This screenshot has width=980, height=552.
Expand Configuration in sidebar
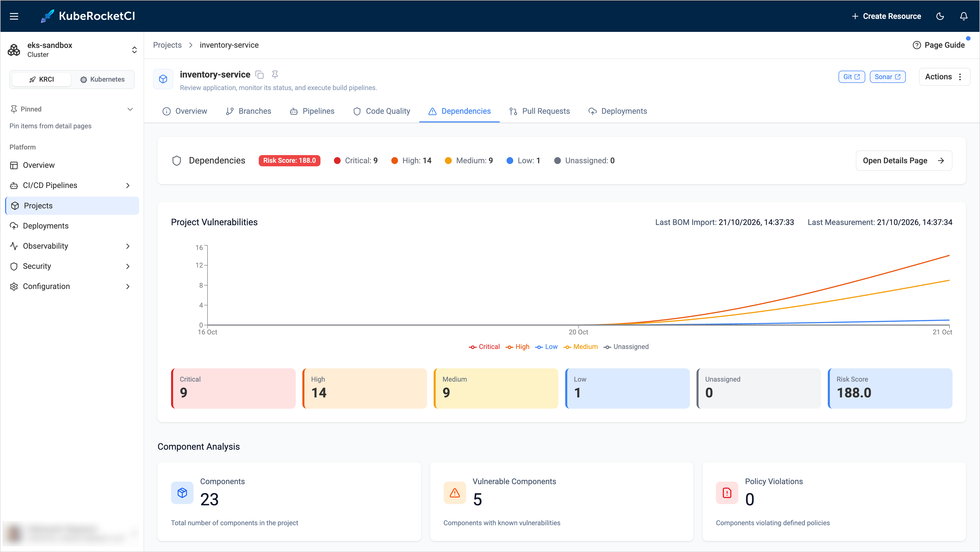(128, 287)
